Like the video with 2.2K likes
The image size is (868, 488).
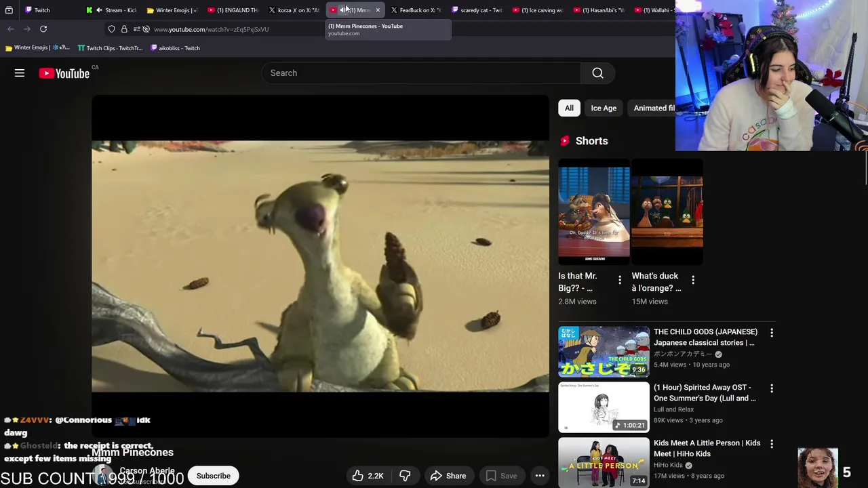(368, 476)
